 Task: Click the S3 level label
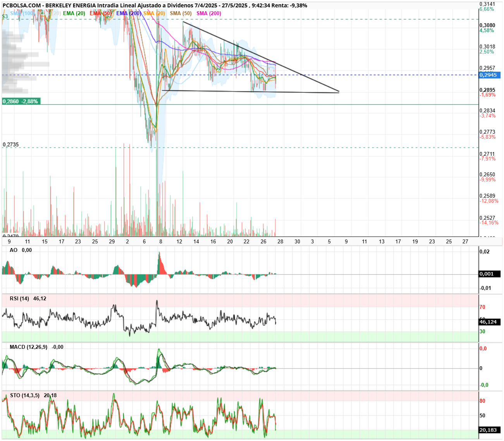(x=5, y=17)
